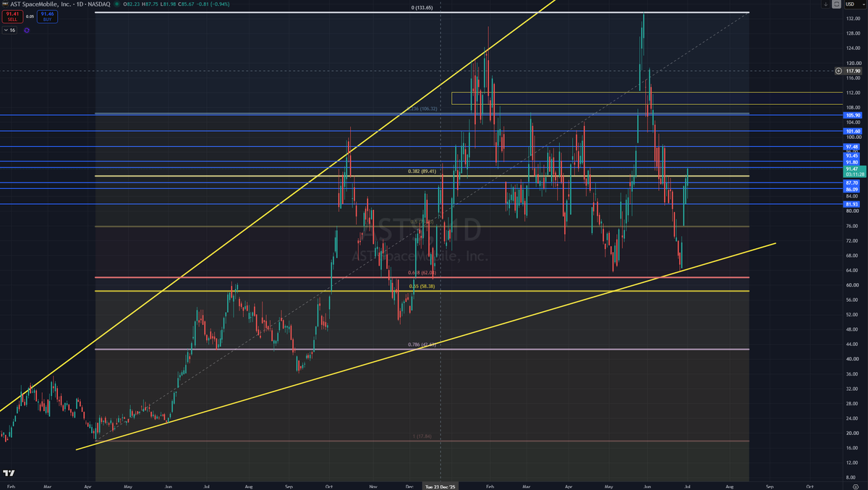The height and width of the screenshot is (490, 868).
Task: Select the 86.09 blue price label
Action: pos(852,189)
